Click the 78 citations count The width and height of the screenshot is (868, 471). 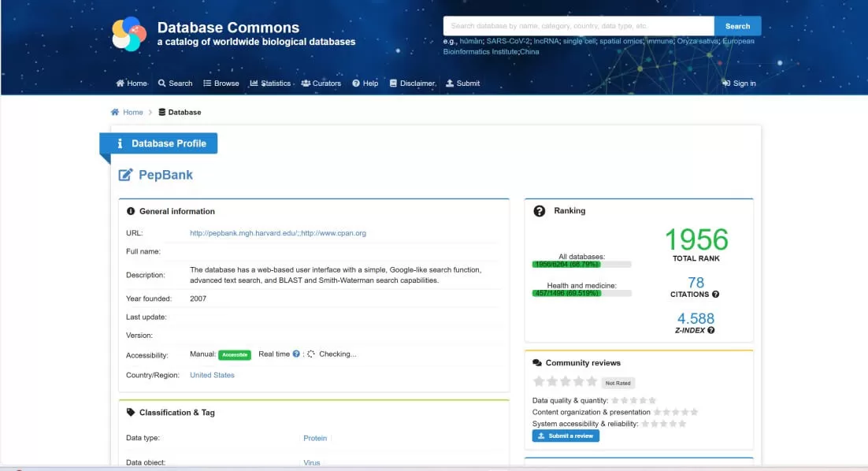696,283
